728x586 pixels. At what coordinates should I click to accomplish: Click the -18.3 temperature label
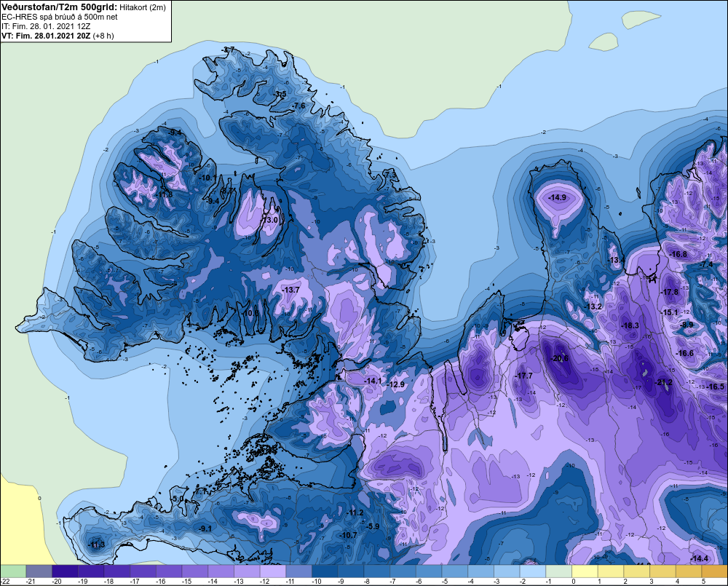point(630,325)
